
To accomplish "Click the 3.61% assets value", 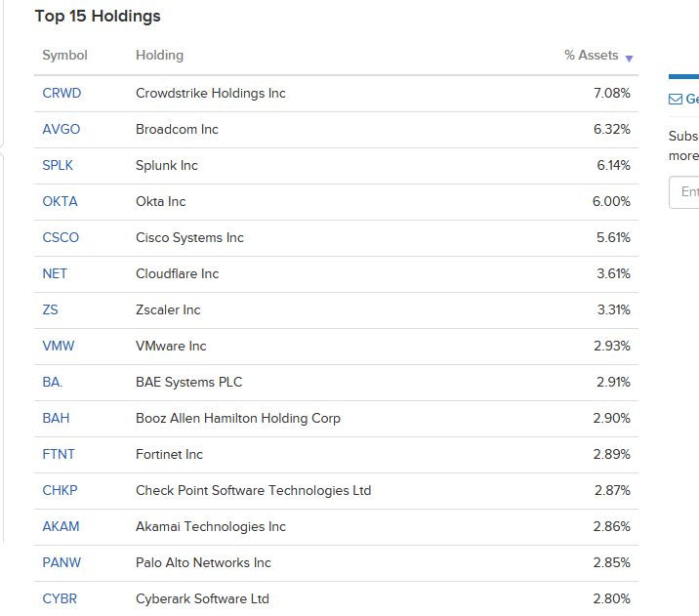I will (613, 273).
